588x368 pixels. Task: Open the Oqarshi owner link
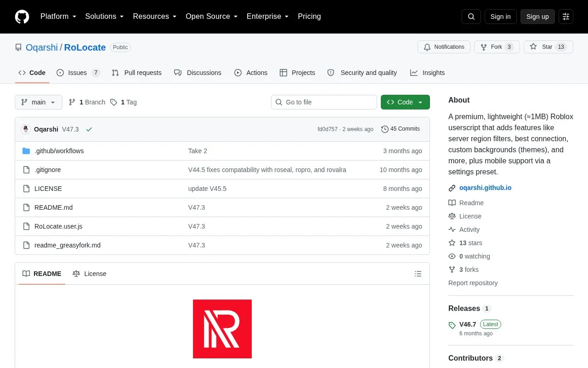click(x=42, y=47)
